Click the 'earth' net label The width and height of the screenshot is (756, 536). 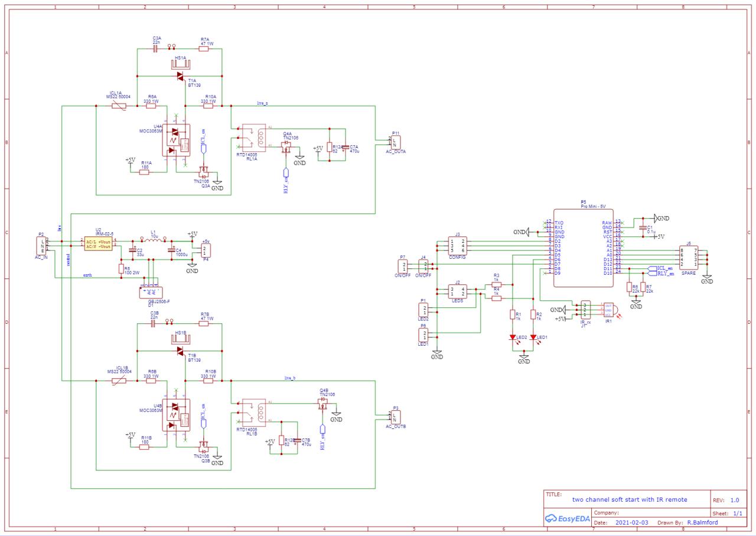pos(87,275)
